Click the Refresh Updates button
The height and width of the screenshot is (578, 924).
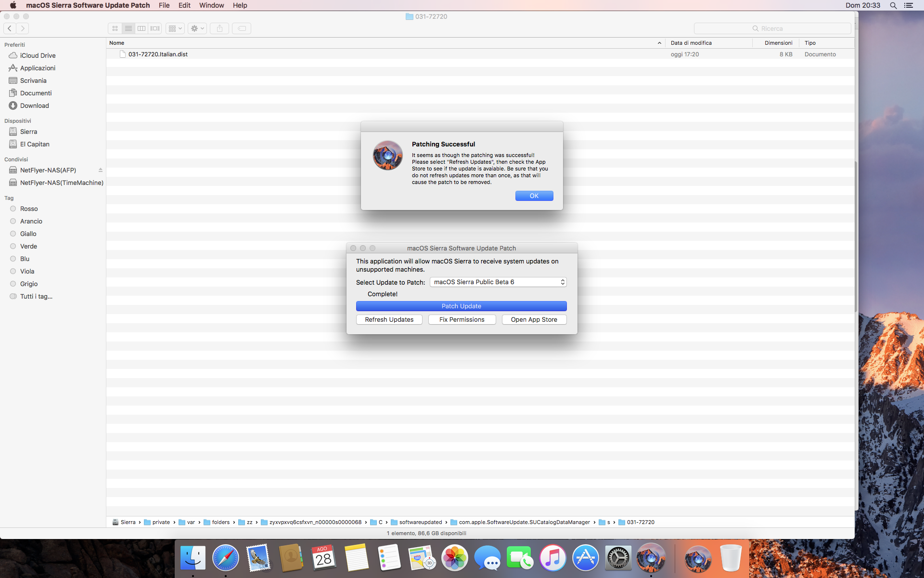[389, 320]
